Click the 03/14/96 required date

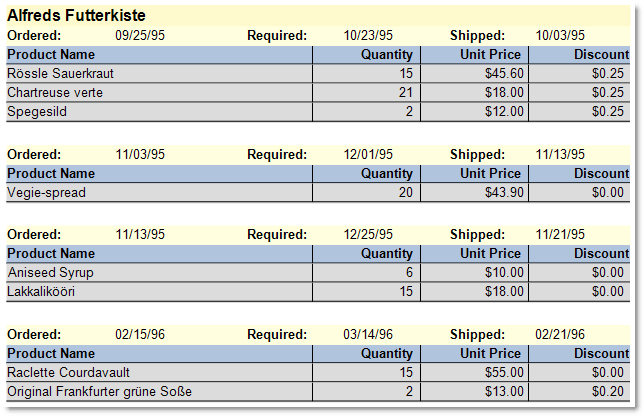(368, 334)
